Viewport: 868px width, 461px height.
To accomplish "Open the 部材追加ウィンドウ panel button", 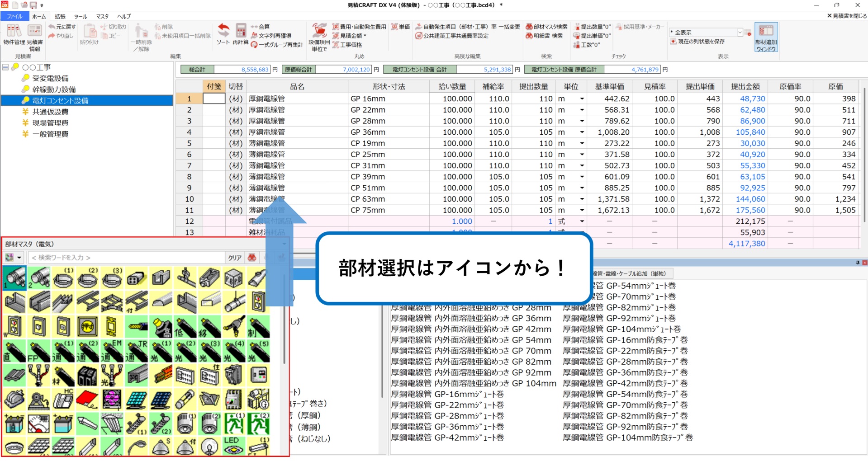I will tap(766, 37).
